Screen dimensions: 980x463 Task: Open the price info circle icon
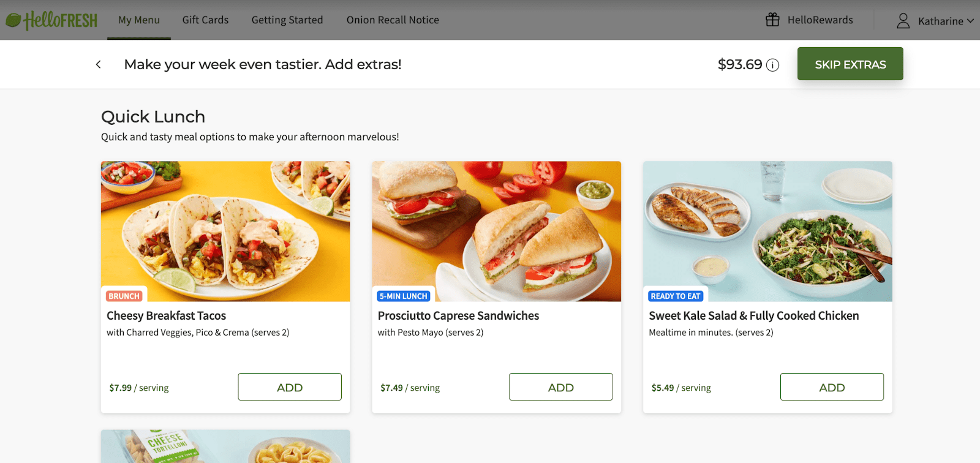click(x=773, y=65)
